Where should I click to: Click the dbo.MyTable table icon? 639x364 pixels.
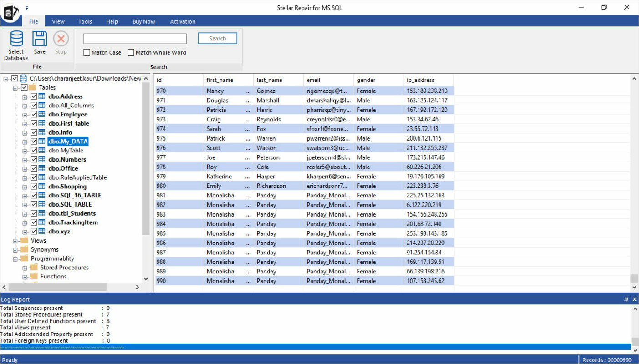pyautogui.click(x=42, y=151)
